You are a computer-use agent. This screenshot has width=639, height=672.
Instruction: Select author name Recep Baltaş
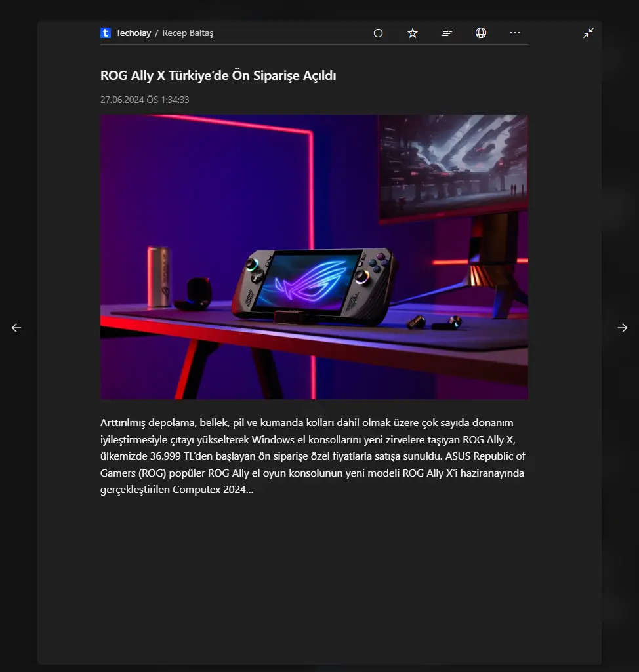(x=188, y=33)
